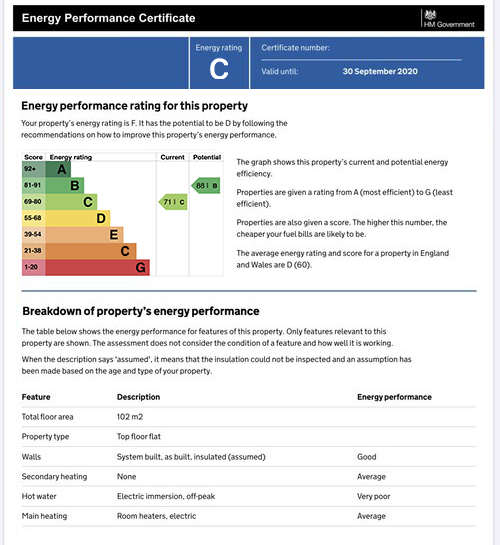The height and width of the screenshot is (545, 500).
Task: Click the yellow D rating bar
Action: (78, 218)
